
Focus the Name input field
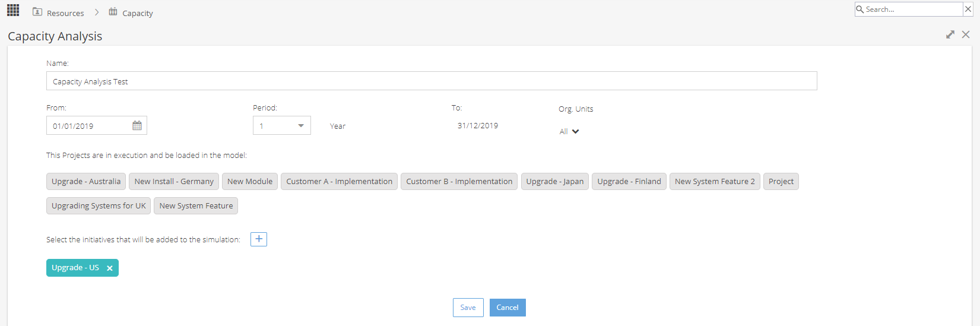pyautogui.click(x=432, y=81)
